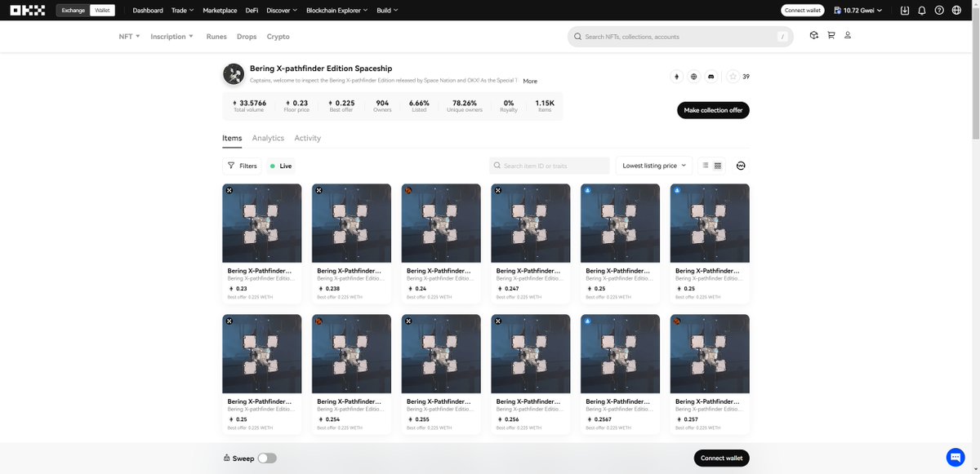Expand the Build menu

pyautogui.click(x=387, y=11)
